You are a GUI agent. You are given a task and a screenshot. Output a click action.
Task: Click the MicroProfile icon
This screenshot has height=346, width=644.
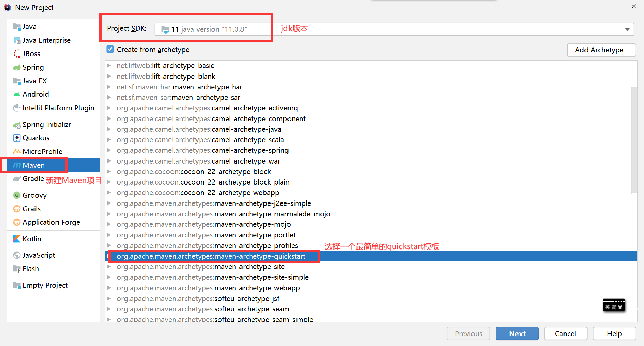(x=17, y=152)
